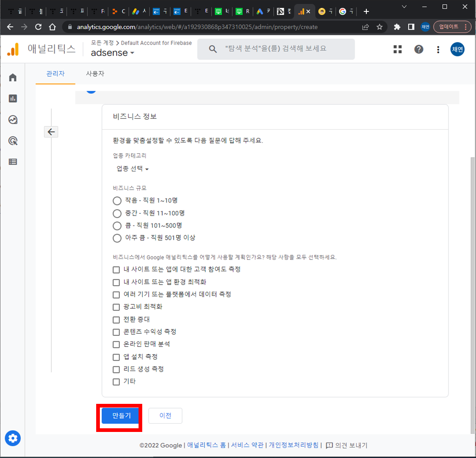The image size is (476, 458).
Task: Check 내 사이트 또는 앱 환경 최적화
Action: tap(116, 283)
